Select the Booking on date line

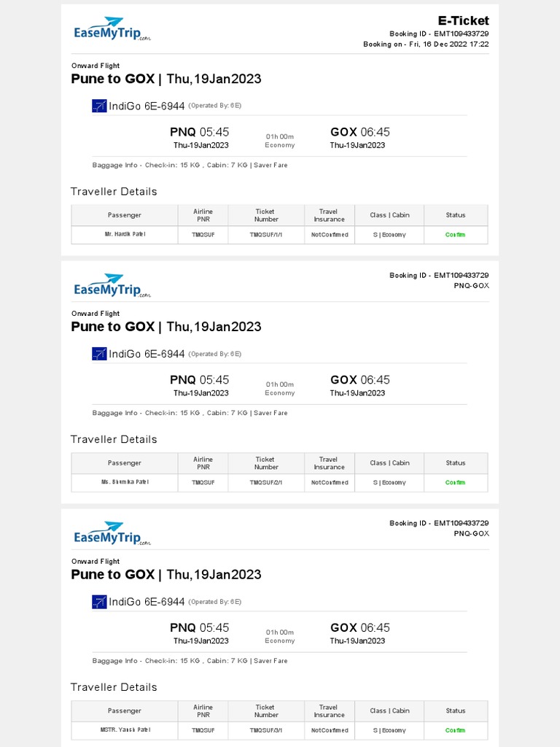tap(426, 44)
